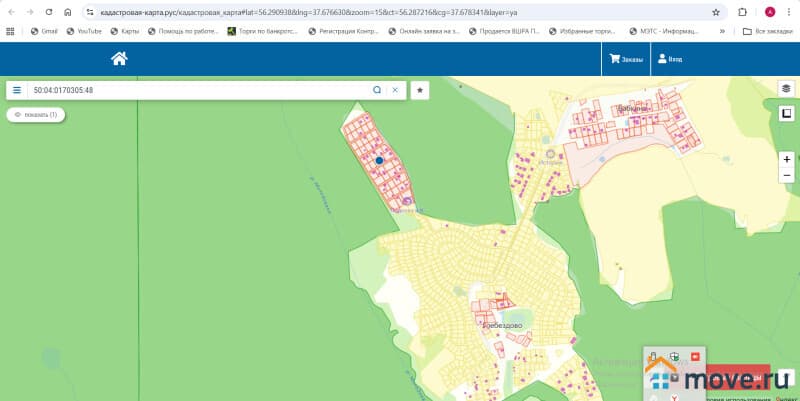Select the blue parcel marker on map
Viewport: 800px width, 401px height.
tap(379, 160)
